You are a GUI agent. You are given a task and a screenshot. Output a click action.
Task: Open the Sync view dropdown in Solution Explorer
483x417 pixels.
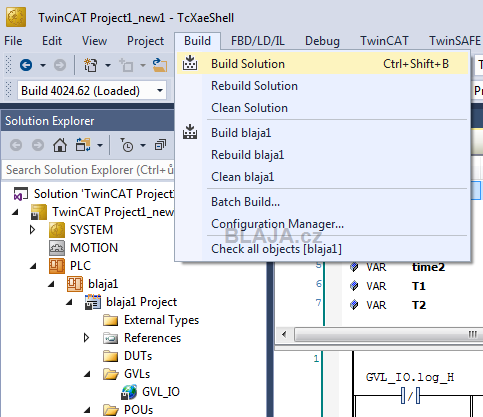point(100,145)
